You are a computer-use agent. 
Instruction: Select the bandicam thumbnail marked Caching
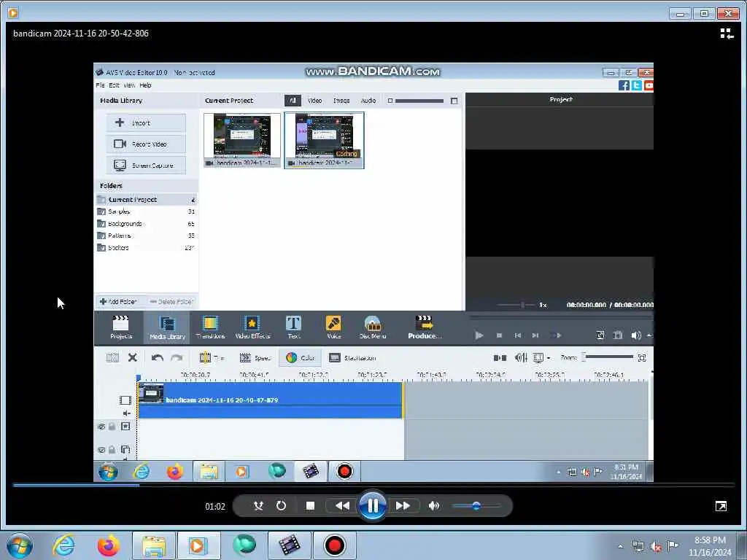(x=324, y=140)
